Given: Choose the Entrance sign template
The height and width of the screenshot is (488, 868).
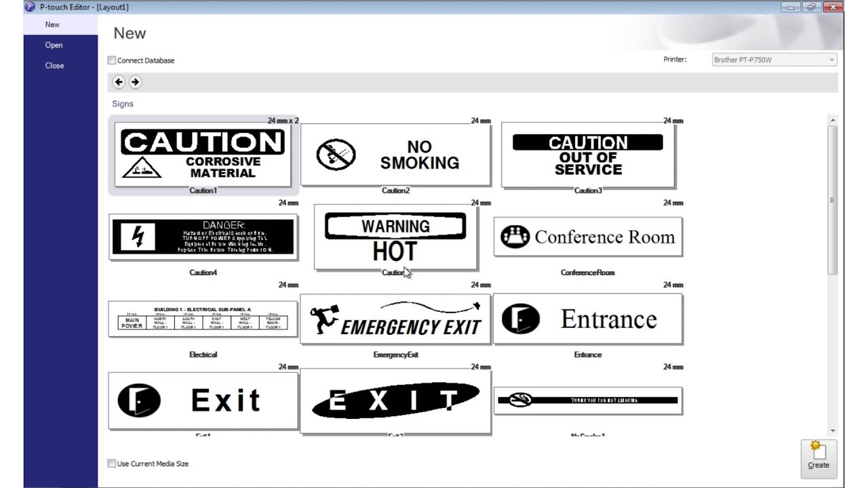Looking at the screenshot, I should click(x=588, y=319).
